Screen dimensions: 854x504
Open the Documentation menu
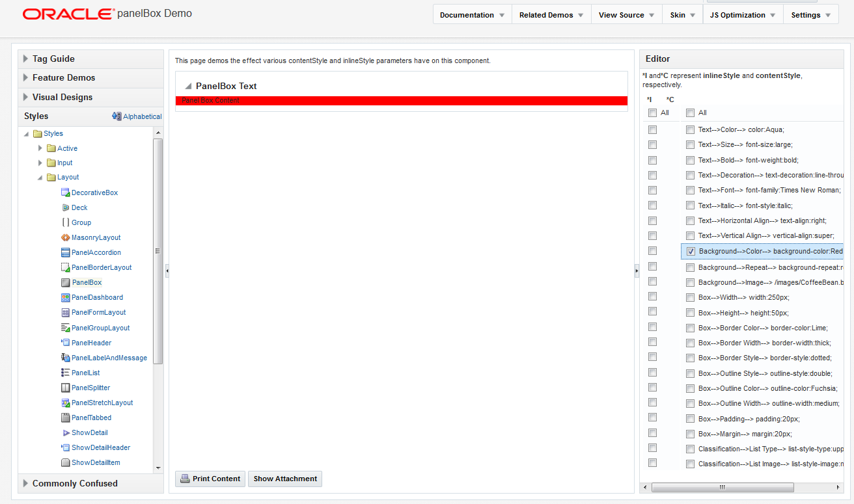473,15
